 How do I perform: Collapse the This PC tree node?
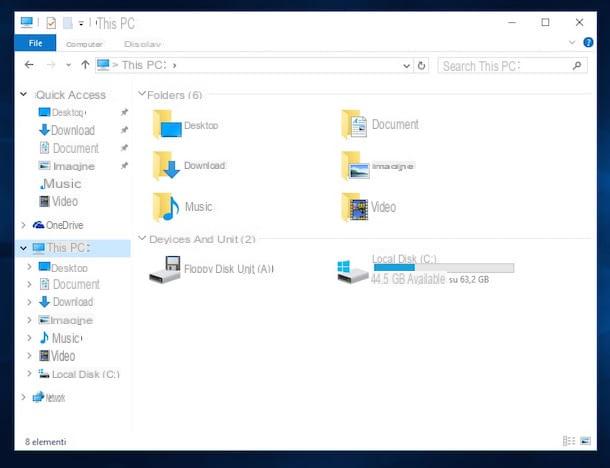(23, 248)
